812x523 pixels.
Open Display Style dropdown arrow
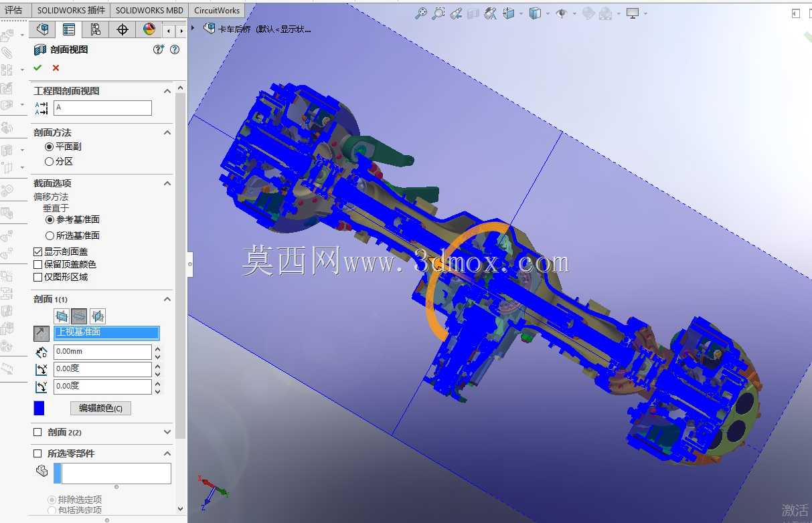point(548,13)
